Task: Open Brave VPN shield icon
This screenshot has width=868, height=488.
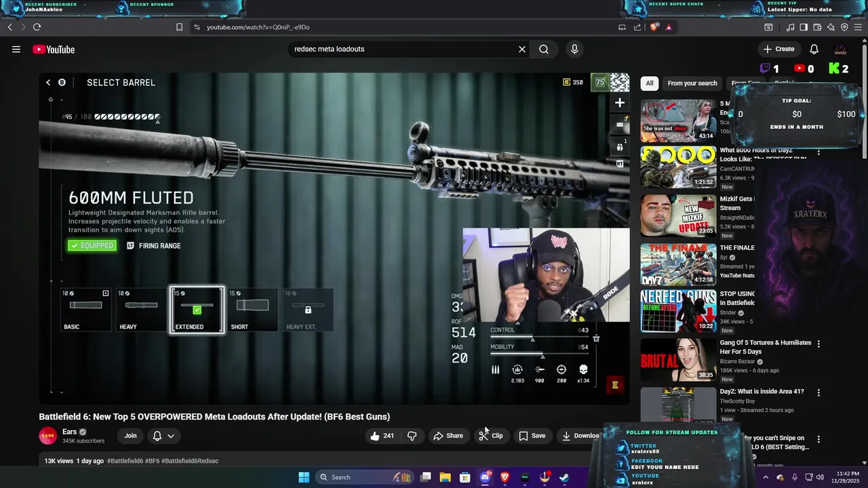Action: (x=844, y=27)
